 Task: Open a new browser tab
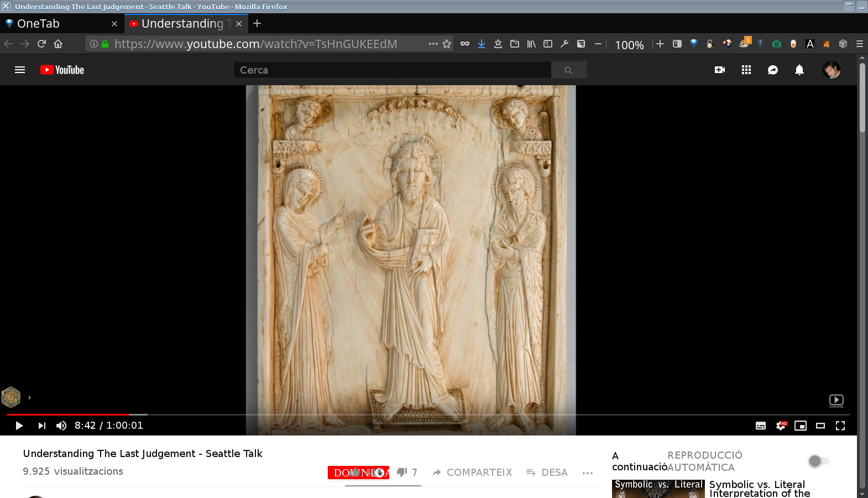257,24
